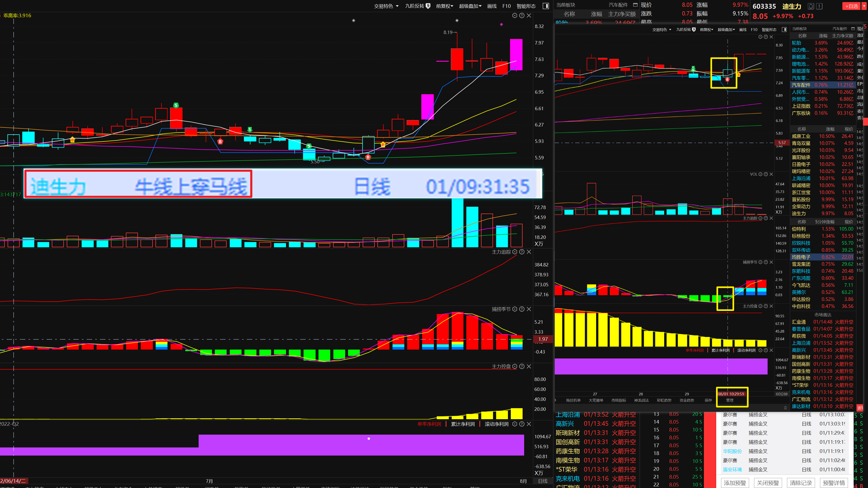Open the 交易特色 dropdown in main toolbar
Viewport: 868px width, 488px height.
[x=386, y=6]
